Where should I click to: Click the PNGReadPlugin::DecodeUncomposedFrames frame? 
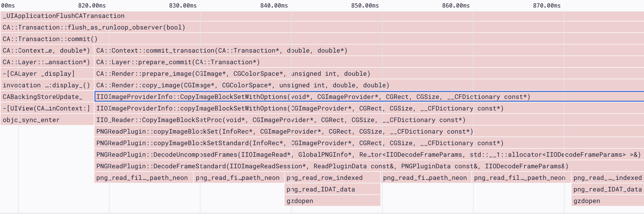point(368,155)
